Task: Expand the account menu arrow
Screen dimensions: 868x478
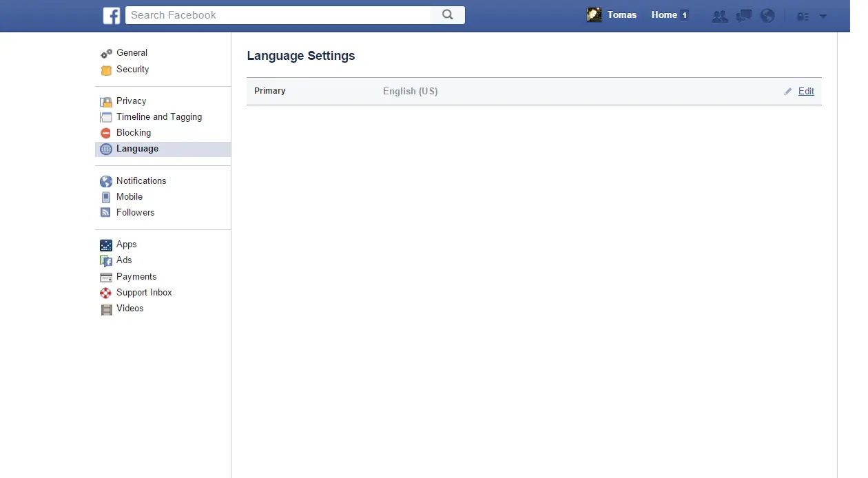Action: pos(823,16)
